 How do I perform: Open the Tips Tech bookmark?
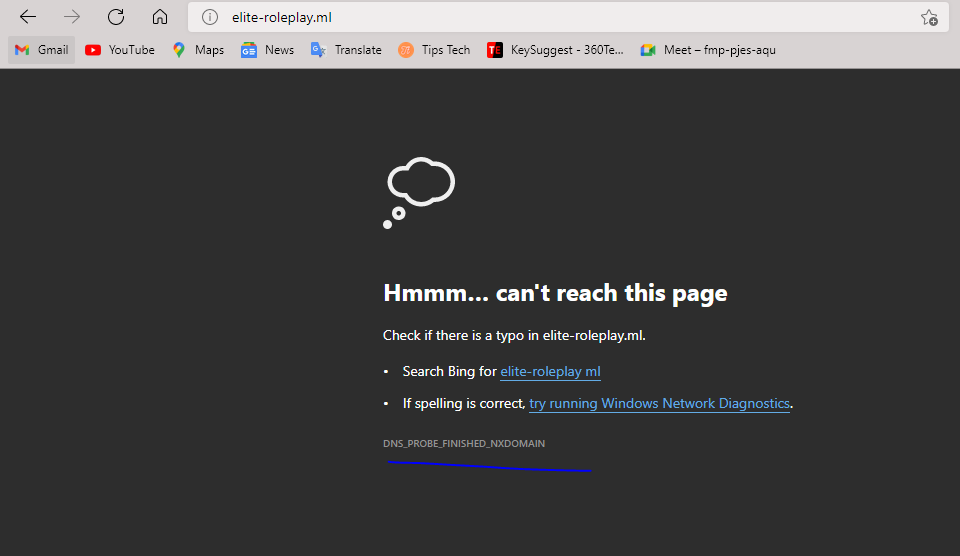[x=434, y=50]
